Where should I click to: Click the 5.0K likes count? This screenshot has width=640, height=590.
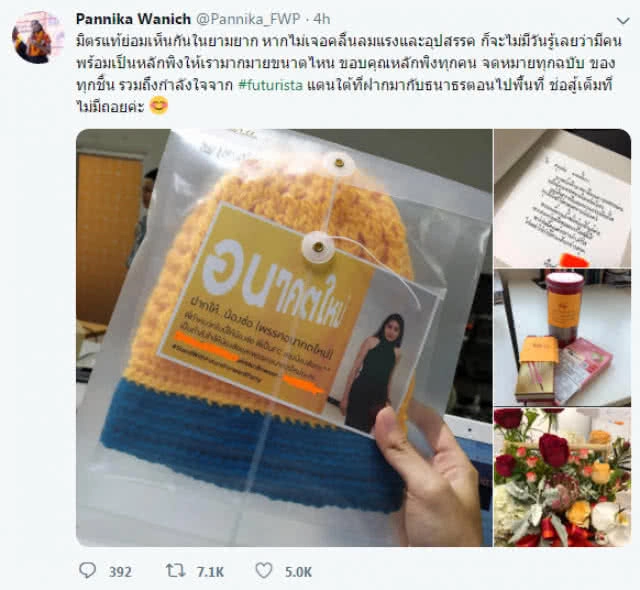[x=298, y=572]
